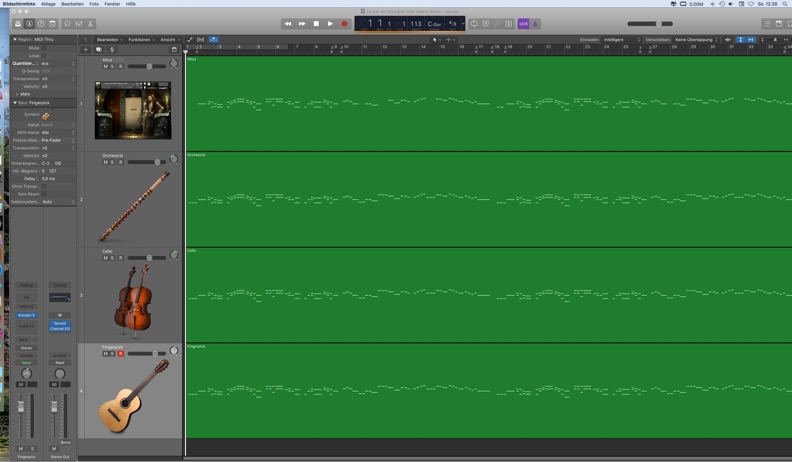Select the Kontakt 5 instrument slot
The width and height of the screenshot is (792, 462).
(x=26, y=315)
